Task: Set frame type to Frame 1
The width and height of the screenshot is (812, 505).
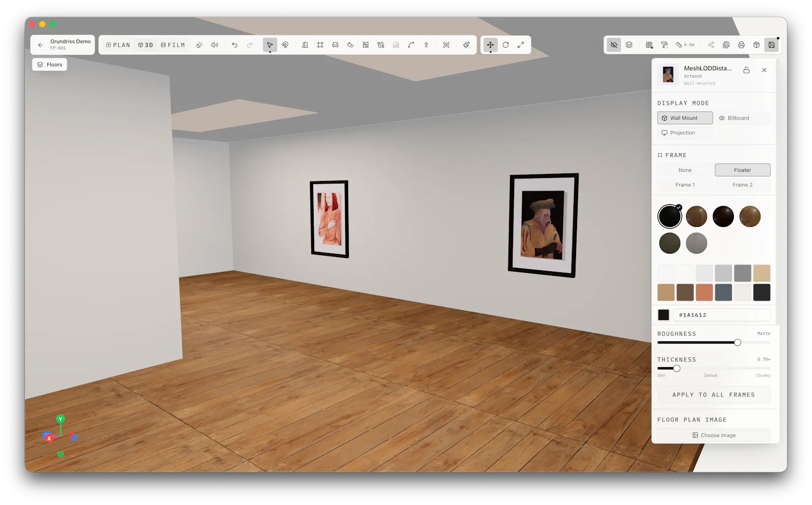Action: 685,185
